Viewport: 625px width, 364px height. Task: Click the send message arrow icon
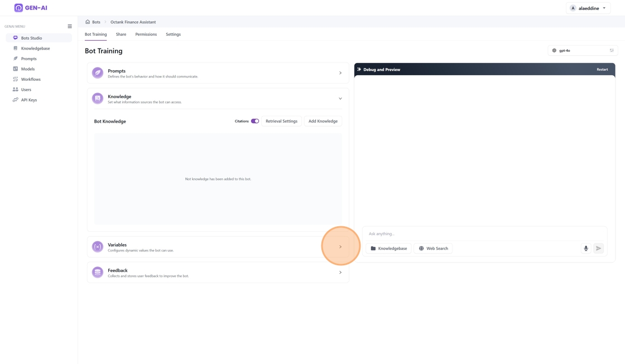[598, 248]
